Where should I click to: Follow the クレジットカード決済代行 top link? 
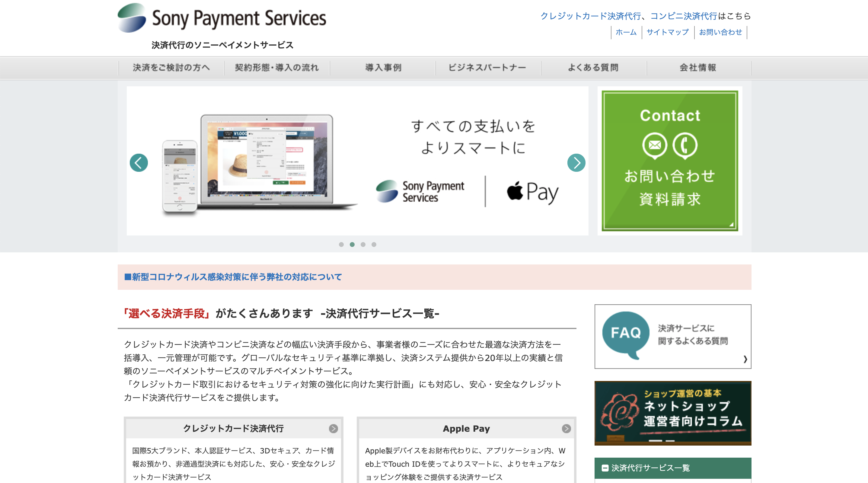pyautogui.click(x=591, y=16)
